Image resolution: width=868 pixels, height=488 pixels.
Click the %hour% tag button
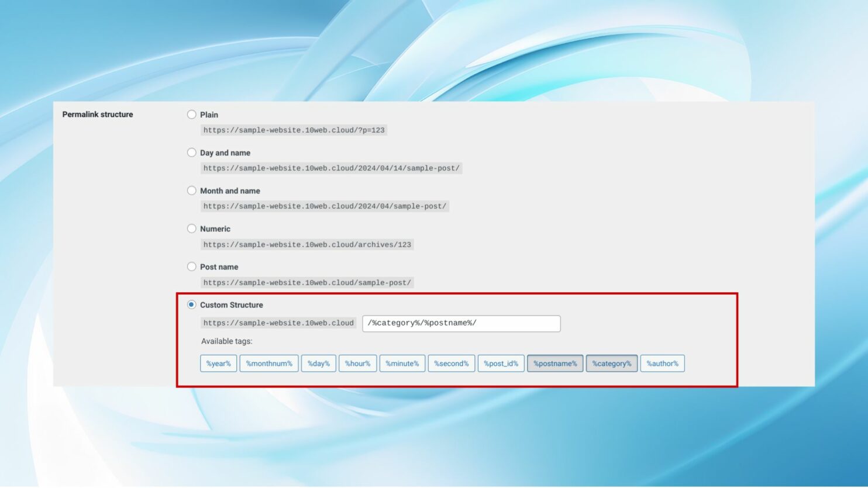pyautogui.click(x=357, y=363)
